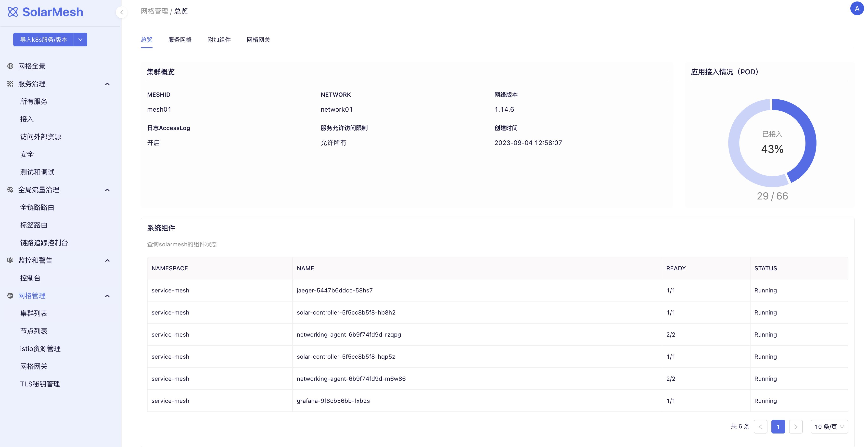Collapse the sidebar with arrow button

pos(121,13)
